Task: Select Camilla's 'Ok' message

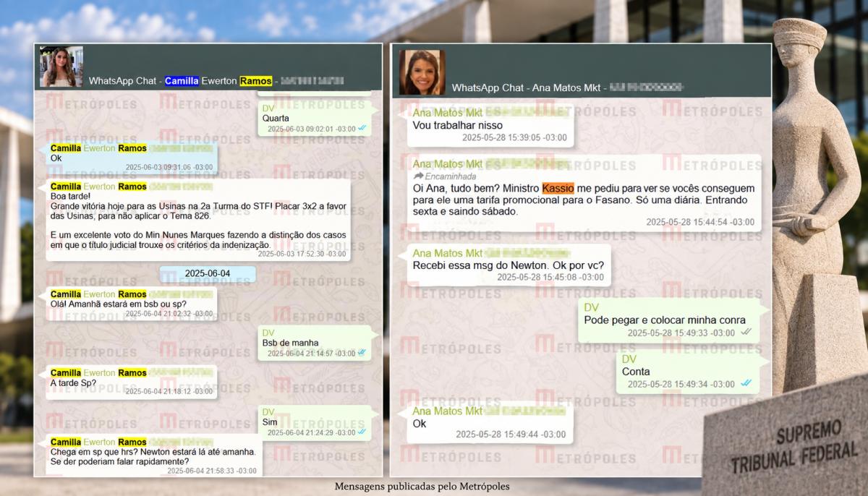Action: (x=132, y=157)
